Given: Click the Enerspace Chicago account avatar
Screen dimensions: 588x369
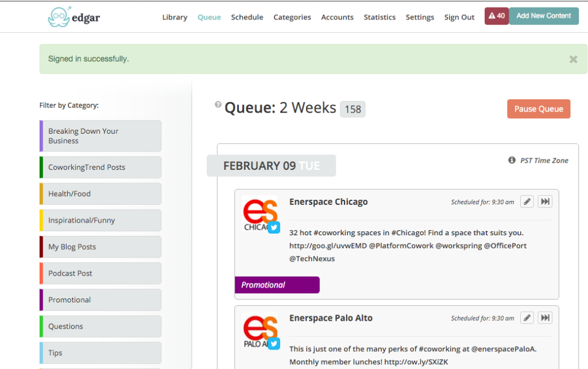Looking at the screenshot, I should [260, 213].
